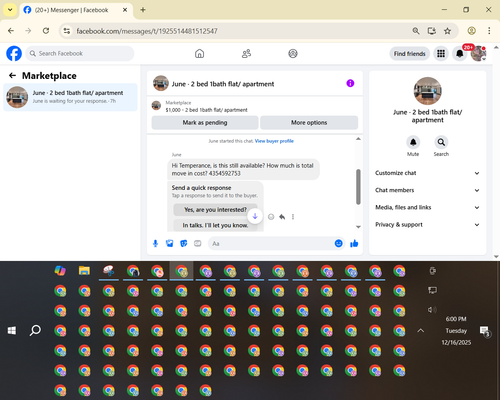Choose a GIF icon
The width and height of the screenshot is (500, 400).
[197, 244]
